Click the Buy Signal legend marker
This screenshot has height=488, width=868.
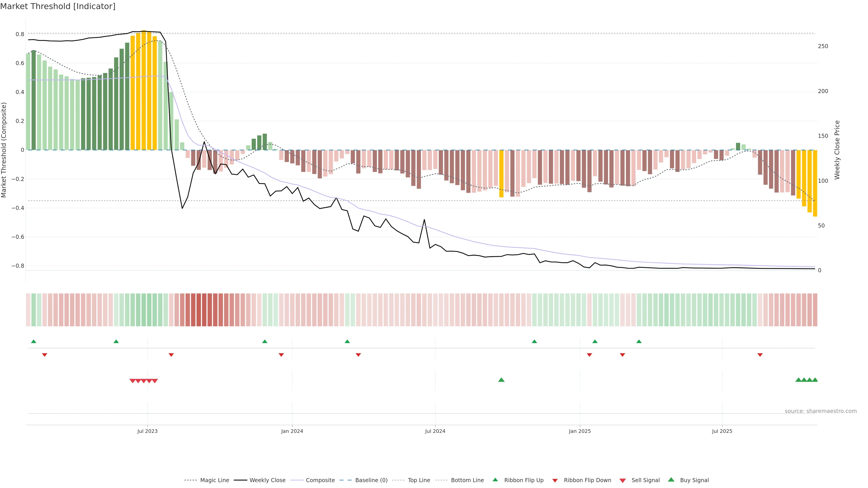click(x=671, y=480)
